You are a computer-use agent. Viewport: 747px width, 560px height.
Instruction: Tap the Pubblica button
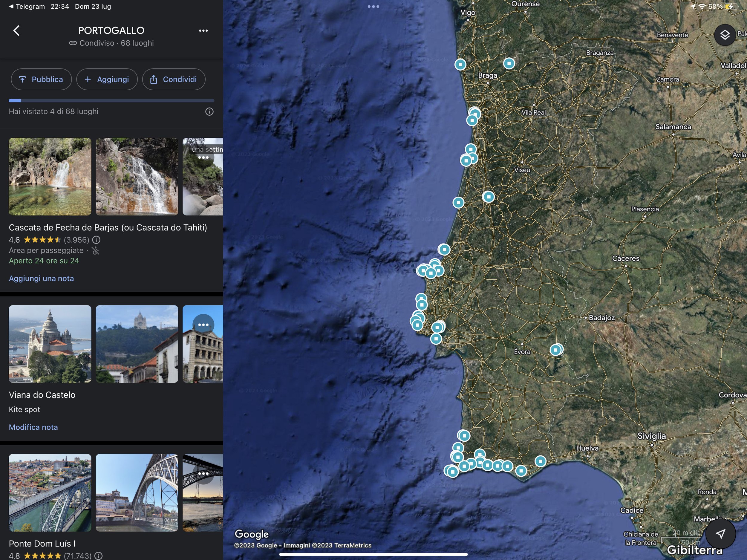(x=41, y=79)
